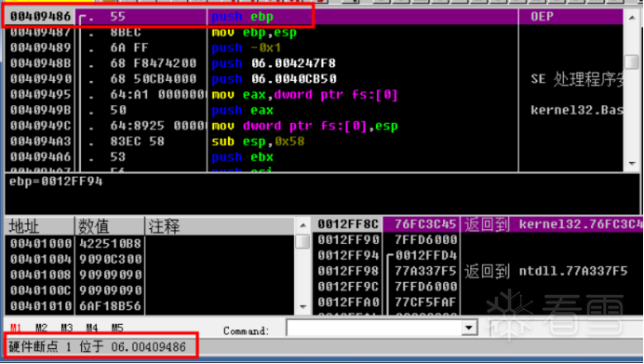Select the 'sub esp,0x58' instruction
The width and height of the screenshot is (644, 364).
point(258,142)
